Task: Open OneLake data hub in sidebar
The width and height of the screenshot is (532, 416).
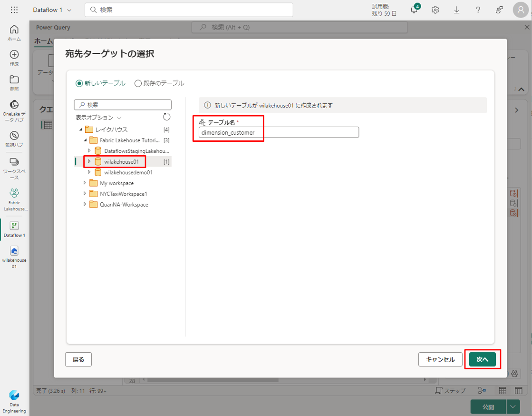Action: [x=14, y=111]
